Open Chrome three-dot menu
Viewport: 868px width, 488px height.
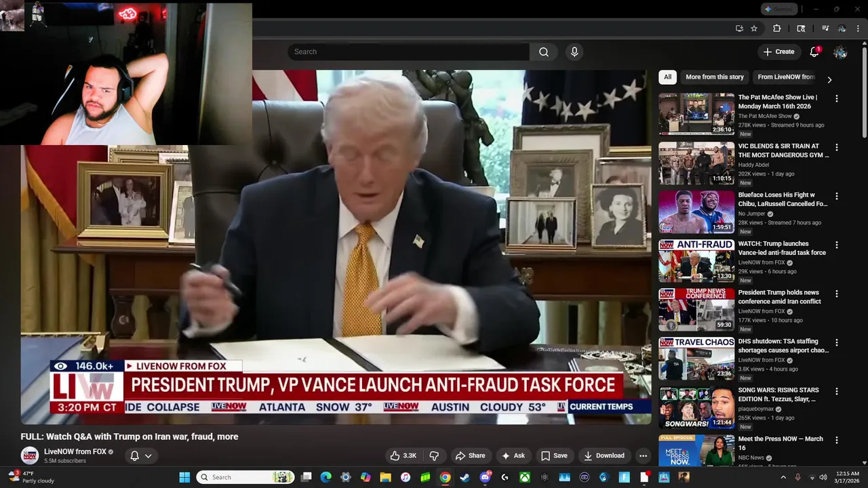click(x=856, y=28)
